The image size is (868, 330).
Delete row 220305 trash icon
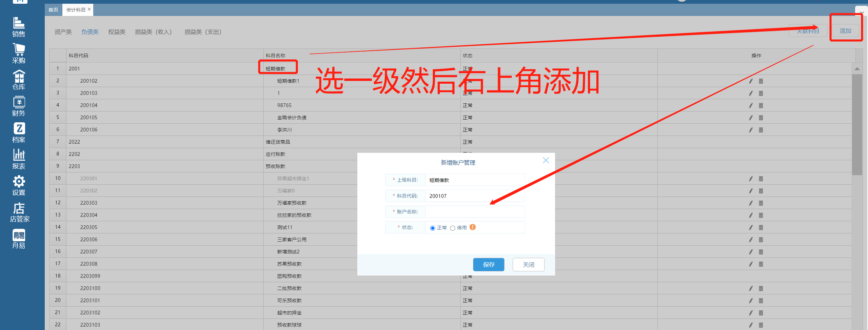point(761,227)
